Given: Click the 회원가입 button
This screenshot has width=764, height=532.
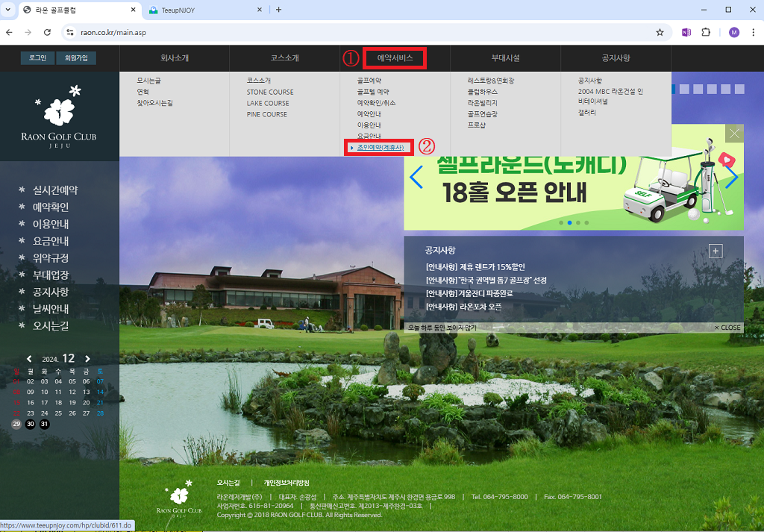Looking at the screenshot, I should [76, 58].
